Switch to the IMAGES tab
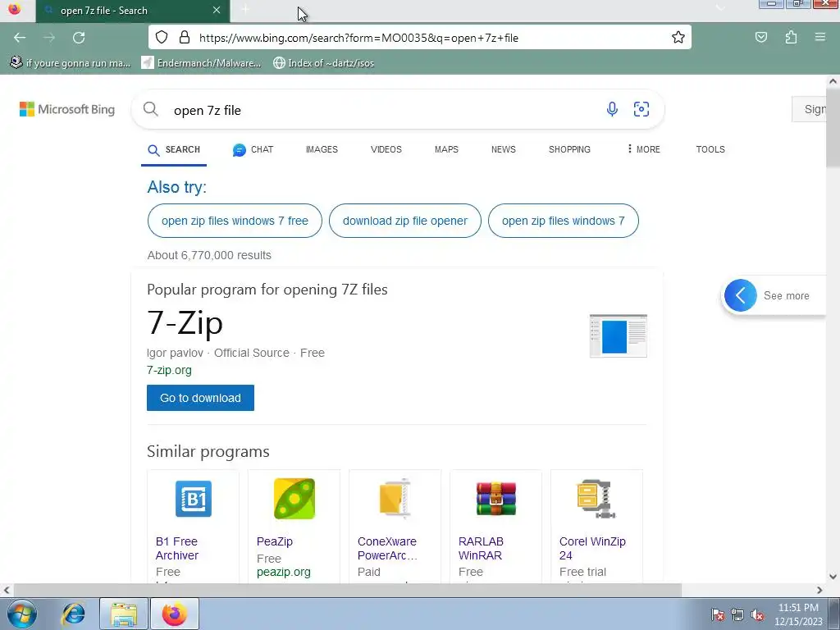 coord(322,149)
